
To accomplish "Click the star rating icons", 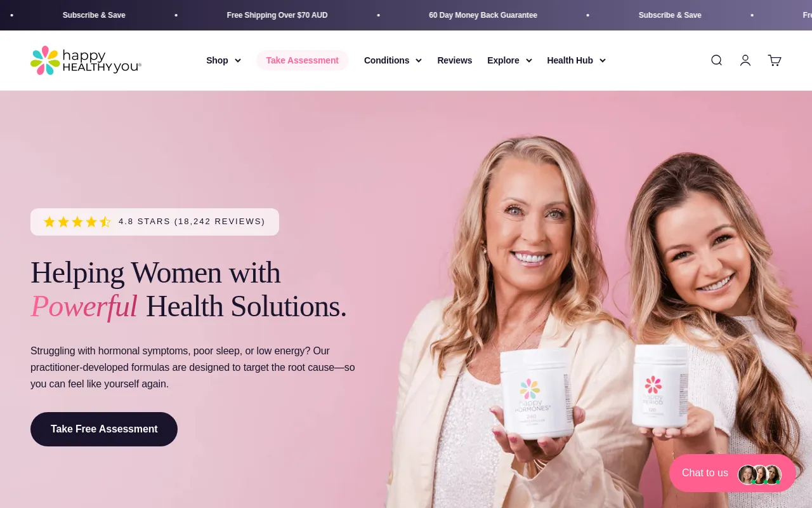I will pos(77,222).
